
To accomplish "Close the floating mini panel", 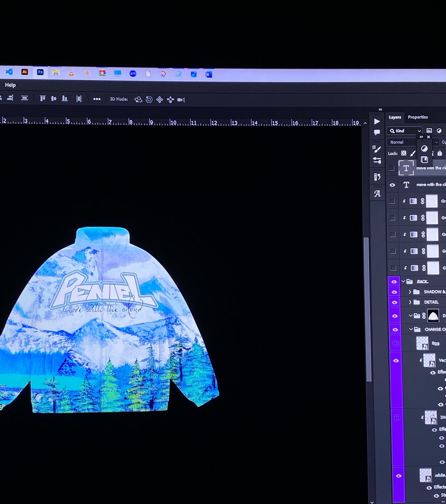I will click(428, 137).
